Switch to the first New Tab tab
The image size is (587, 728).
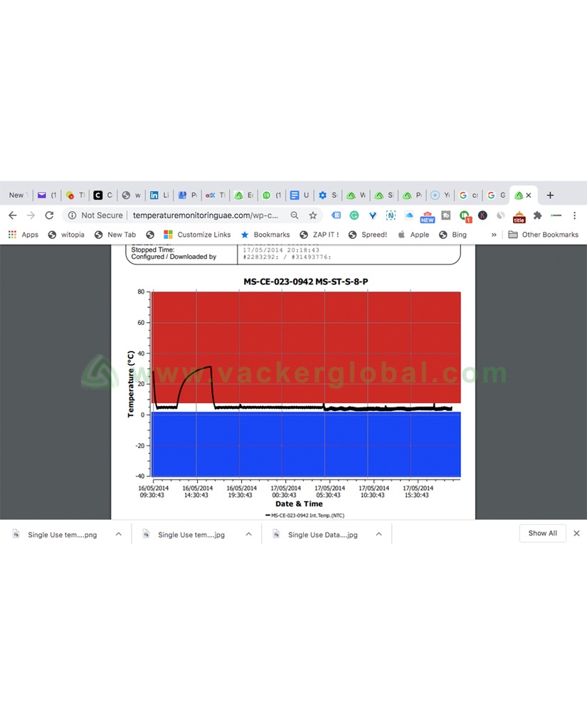tap(18, 196)
